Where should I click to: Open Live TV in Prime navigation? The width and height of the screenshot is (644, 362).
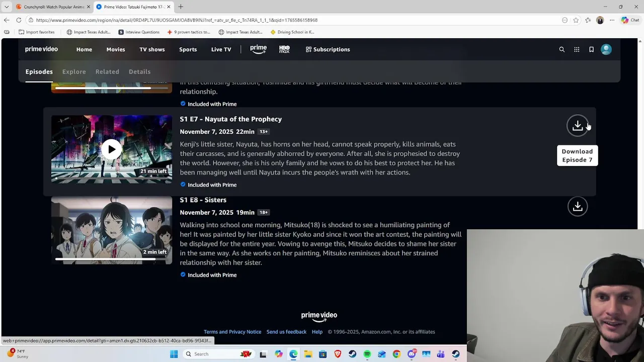221,49
